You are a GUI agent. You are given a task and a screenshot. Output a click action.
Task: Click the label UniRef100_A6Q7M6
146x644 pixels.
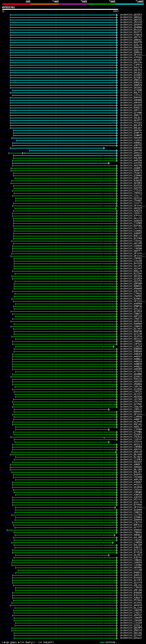tap(131, 165)
